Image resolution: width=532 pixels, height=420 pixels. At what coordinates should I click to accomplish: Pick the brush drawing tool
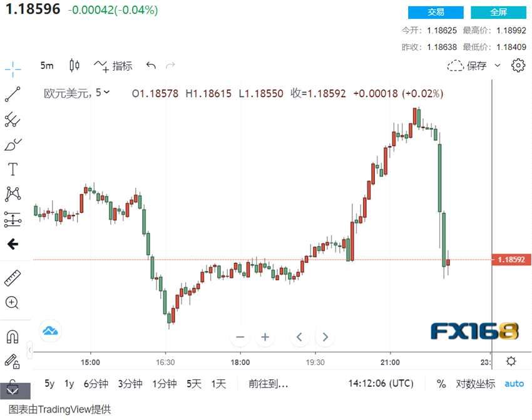pos(13,145)
